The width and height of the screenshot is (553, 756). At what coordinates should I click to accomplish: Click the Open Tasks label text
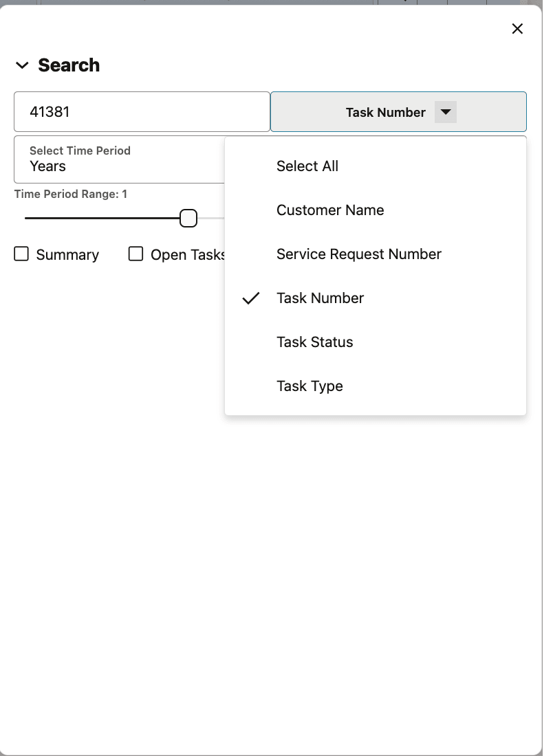[x=187, y=255]
